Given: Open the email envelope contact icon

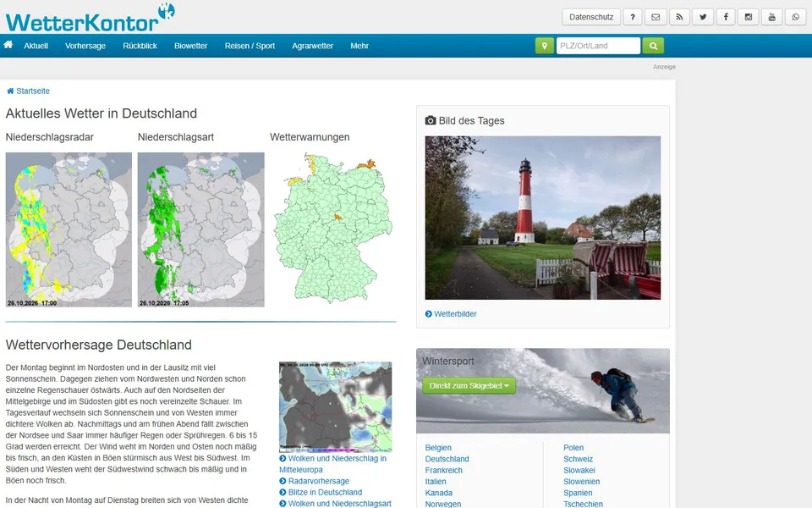Looking at the screenshot, I should click(656, 17).
